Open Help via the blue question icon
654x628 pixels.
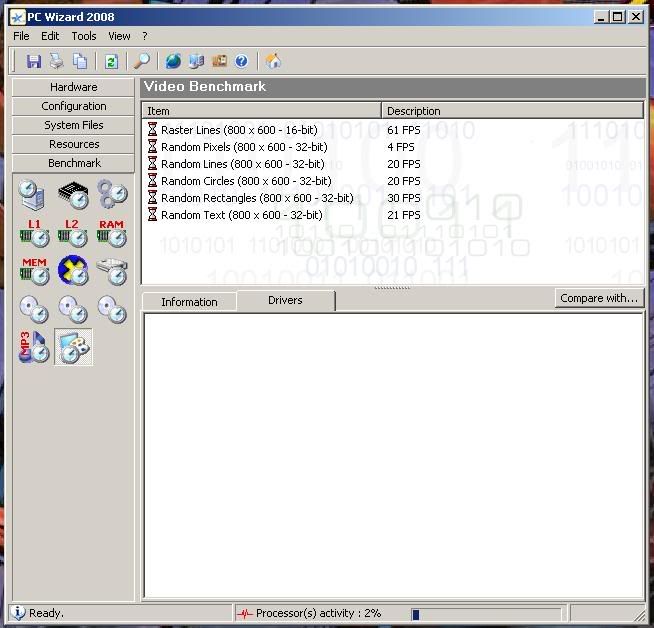click(241, 61)
